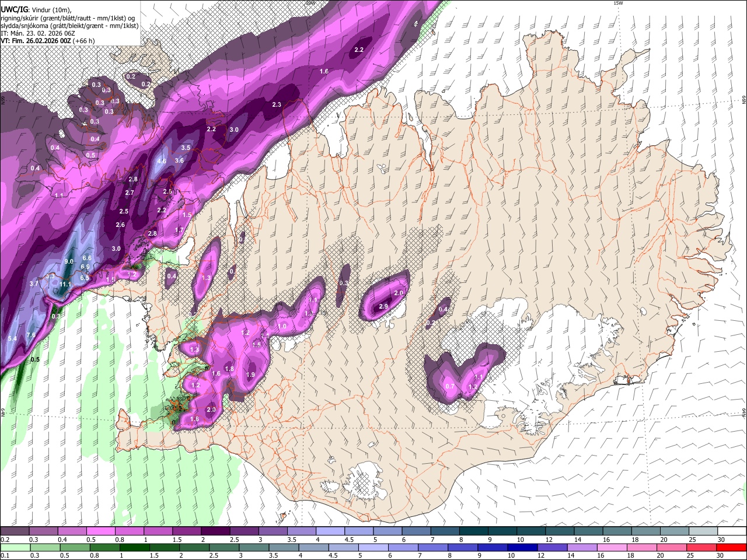
Task: Click dark purple snow legend swatch between 2 and 2.5
Action: tap(215, 531)
